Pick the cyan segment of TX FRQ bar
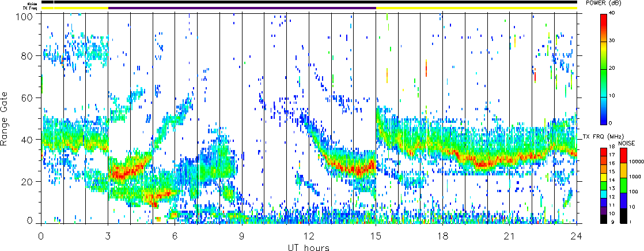The image size is (644, 251). click(603, 194)
